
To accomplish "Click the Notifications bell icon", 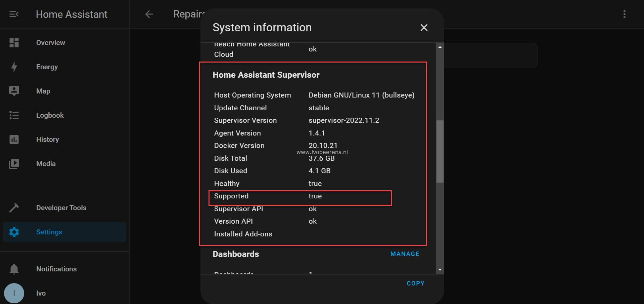I will coord(14,269).
